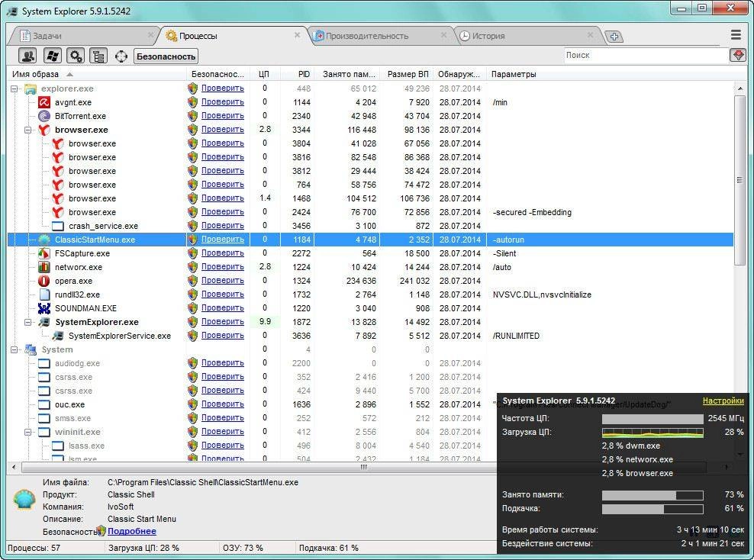
Task: Sort by the Размер ВП column header
Action: coord(407,74)
